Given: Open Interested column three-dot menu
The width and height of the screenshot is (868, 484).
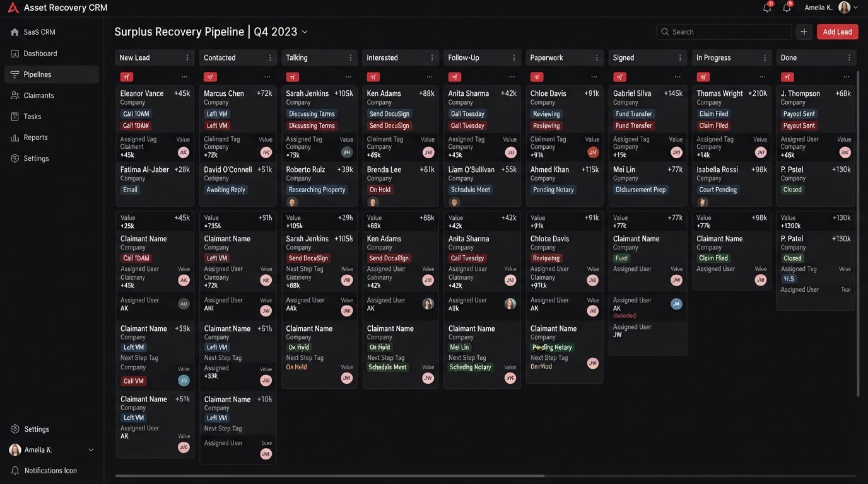Looking at the screenshot, I should click(432, 57).
